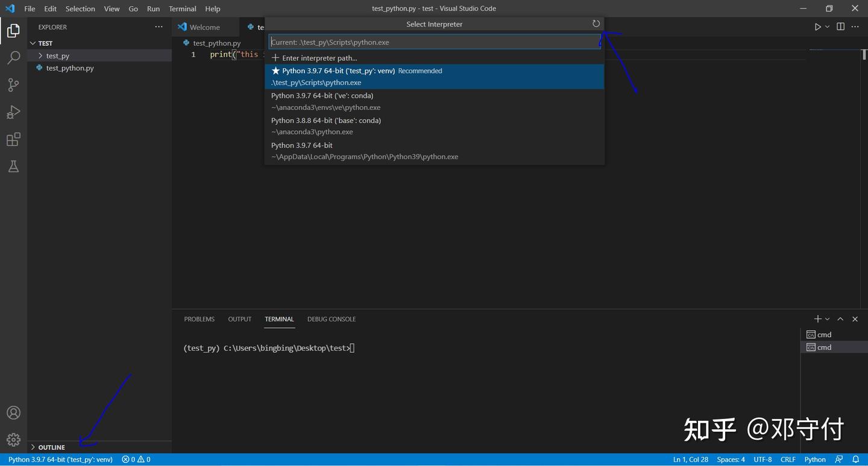This screenshot has width=868, height=466.
Task: Open the Terminal menu
Action: [x=182, y=8]
